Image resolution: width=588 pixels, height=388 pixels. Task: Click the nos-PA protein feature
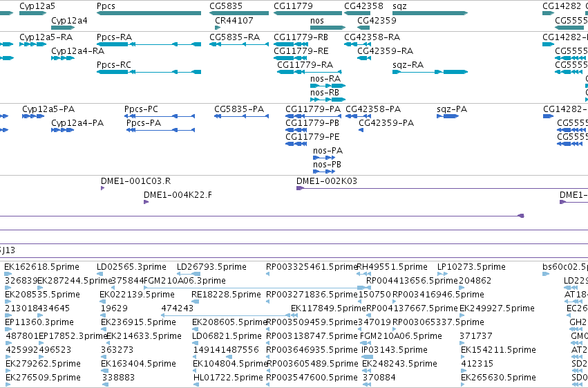[324, 158]
